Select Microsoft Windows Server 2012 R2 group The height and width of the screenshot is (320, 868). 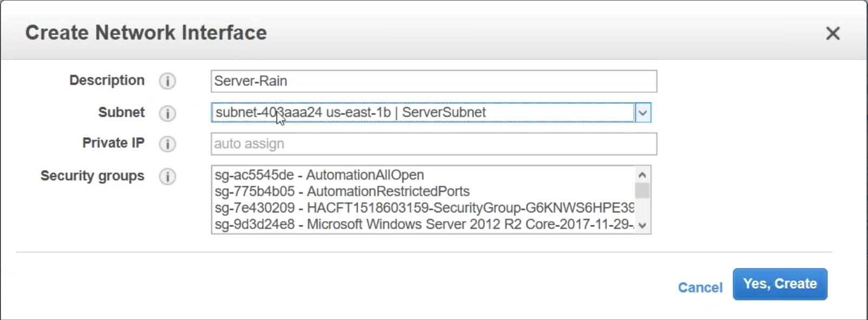(x=424, y=224)
